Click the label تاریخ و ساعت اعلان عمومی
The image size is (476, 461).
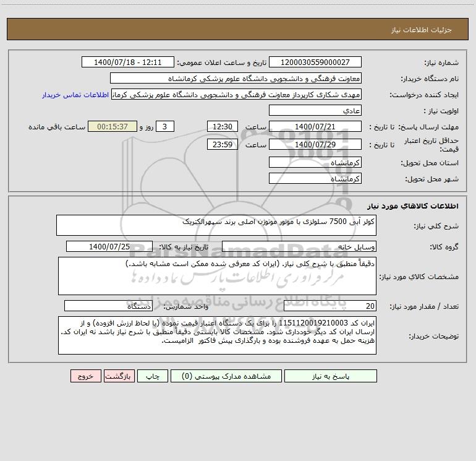click(x=222, y=62)
